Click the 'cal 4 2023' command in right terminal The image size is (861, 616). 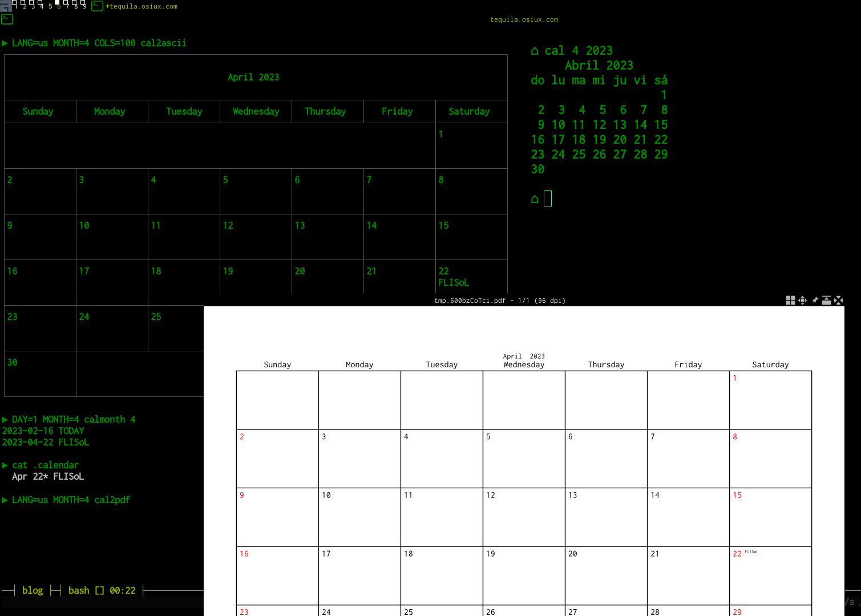(579, 51)
